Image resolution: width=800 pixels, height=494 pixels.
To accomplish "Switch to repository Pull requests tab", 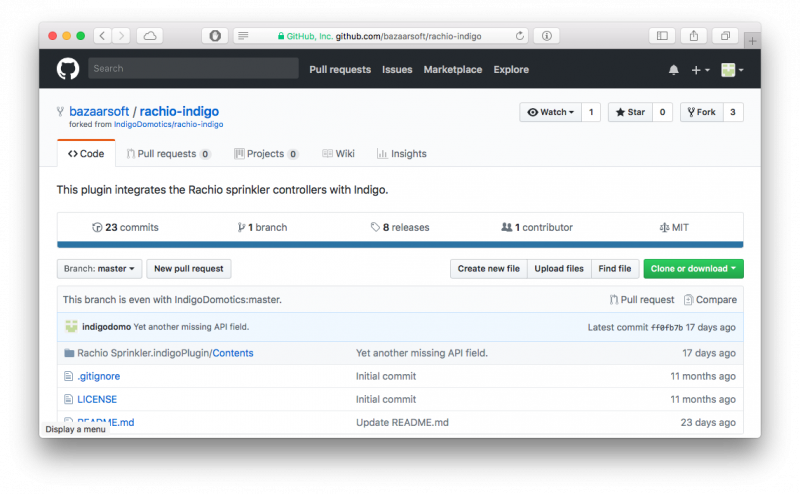I will point(168,154).
